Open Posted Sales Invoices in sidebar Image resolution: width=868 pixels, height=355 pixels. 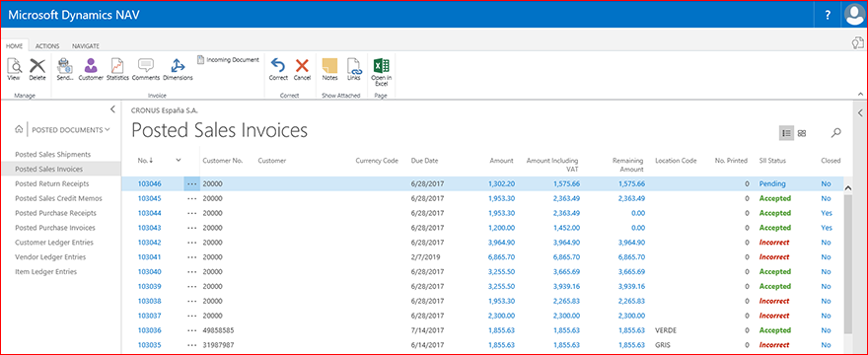click(48, 169)
